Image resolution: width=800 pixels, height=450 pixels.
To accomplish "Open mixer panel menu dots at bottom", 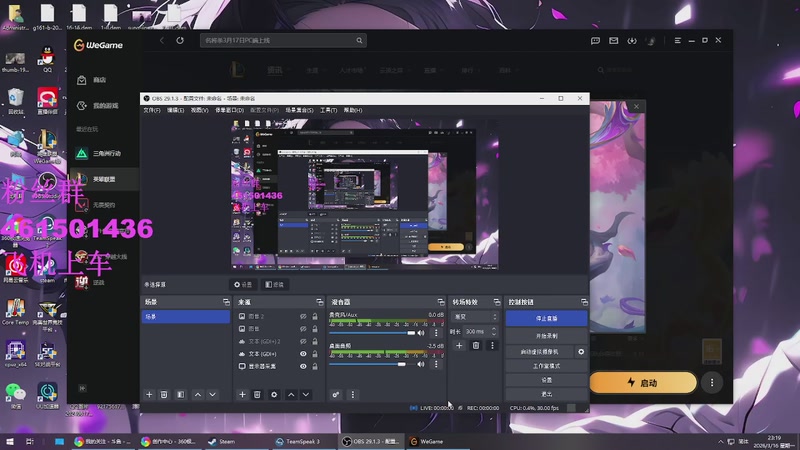I will click(353, 394).
